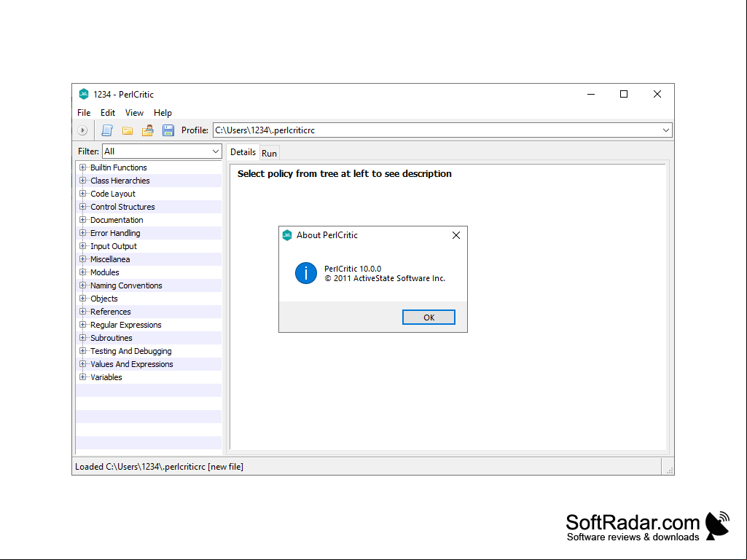This screenshot has width=747, height=560.
Task: Expand the Input Output node
Action: pyautogui.click(x=83, y=246)
